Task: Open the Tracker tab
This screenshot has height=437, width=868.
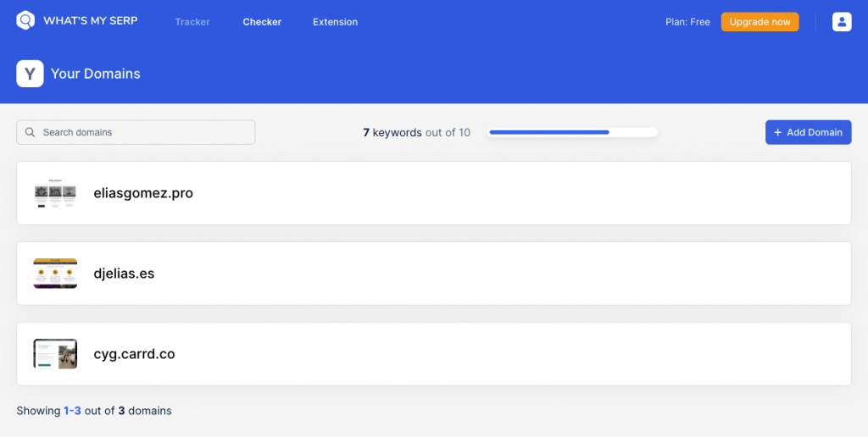Action: [192, 22]
